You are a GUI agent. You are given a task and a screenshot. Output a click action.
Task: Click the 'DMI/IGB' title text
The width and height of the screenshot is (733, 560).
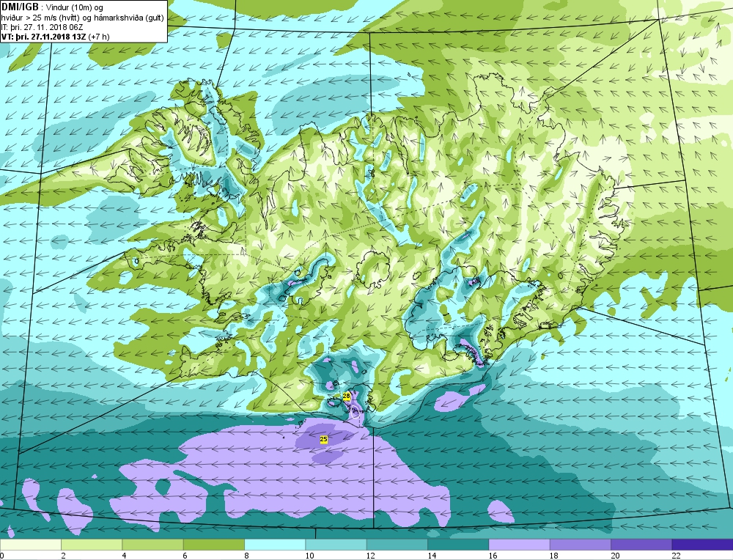20,7
